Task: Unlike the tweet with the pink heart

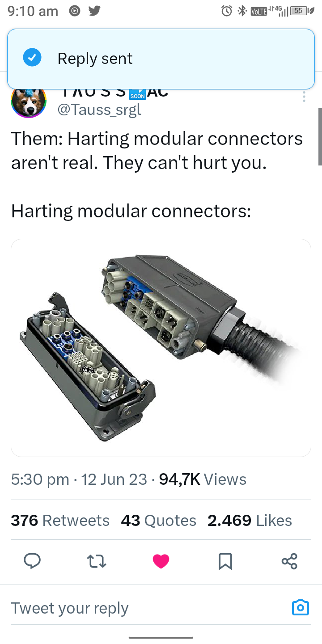Action: pos(161,561)
